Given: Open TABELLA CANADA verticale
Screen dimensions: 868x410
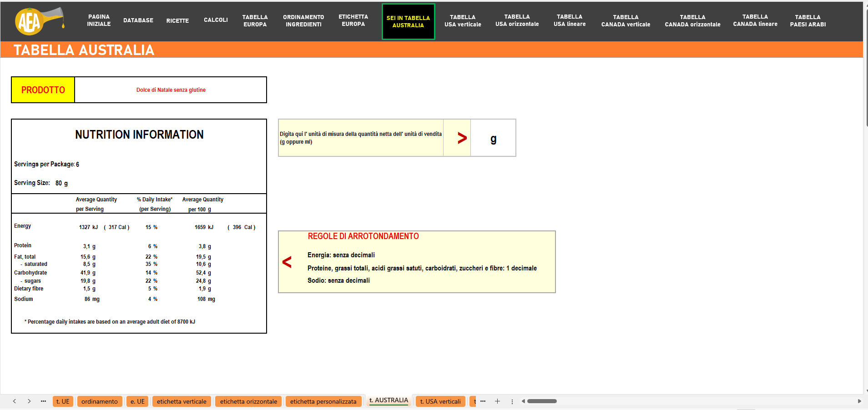Looking at the screenshot, I should [x=626, y=20].
